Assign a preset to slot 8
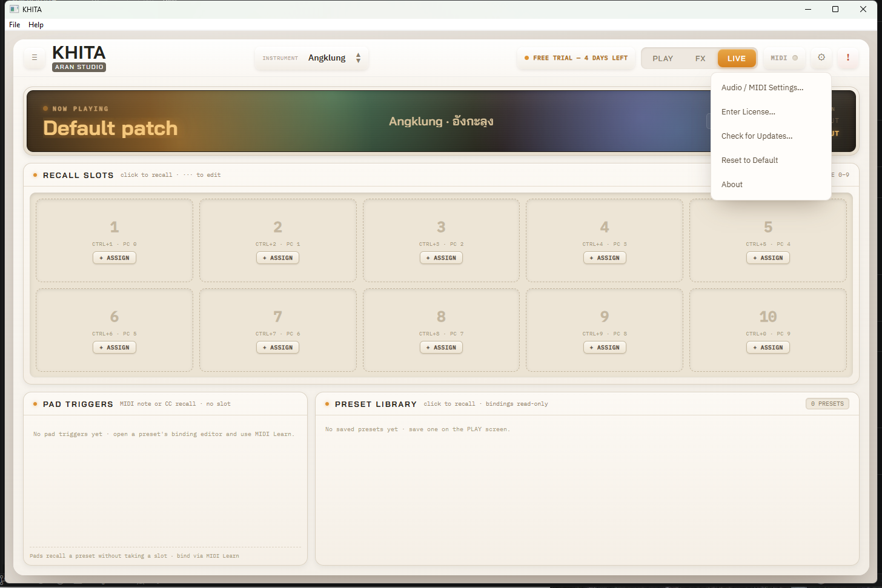 coord(441,348)
